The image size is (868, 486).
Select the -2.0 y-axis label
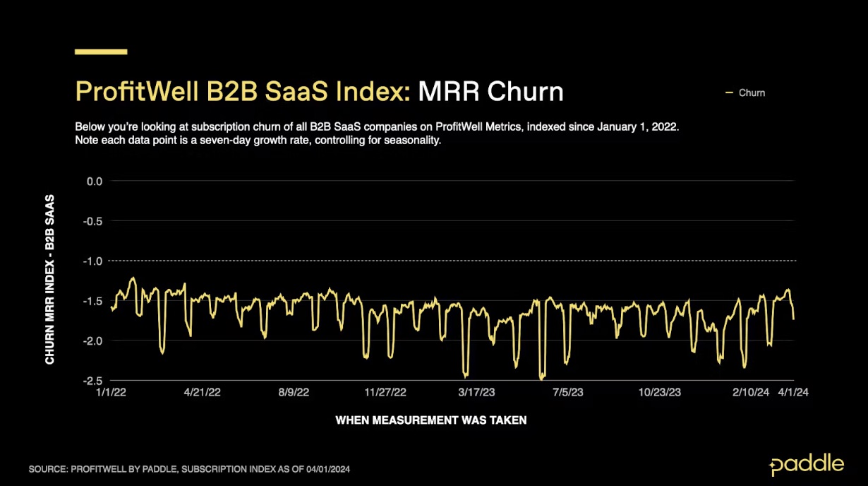tap(92, 340)
